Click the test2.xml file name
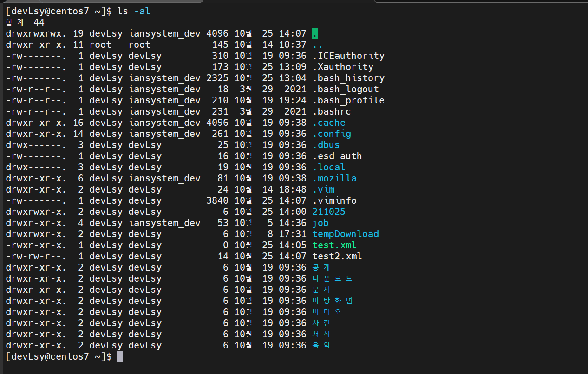This screenshot has height=374, width=588. click(337, 256)
